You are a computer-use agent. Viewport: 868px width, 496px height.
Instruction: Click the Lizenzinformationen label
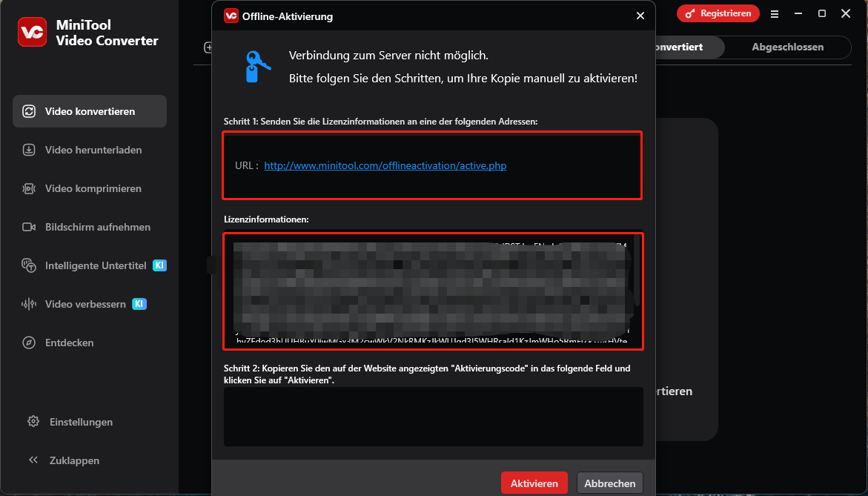point(266,219)
